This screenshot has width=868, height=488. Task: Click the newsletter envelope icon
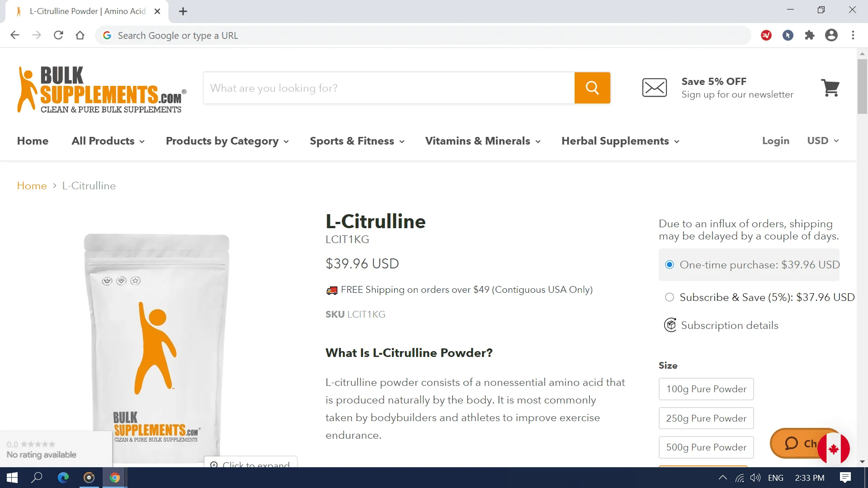(x=654, y=88)
